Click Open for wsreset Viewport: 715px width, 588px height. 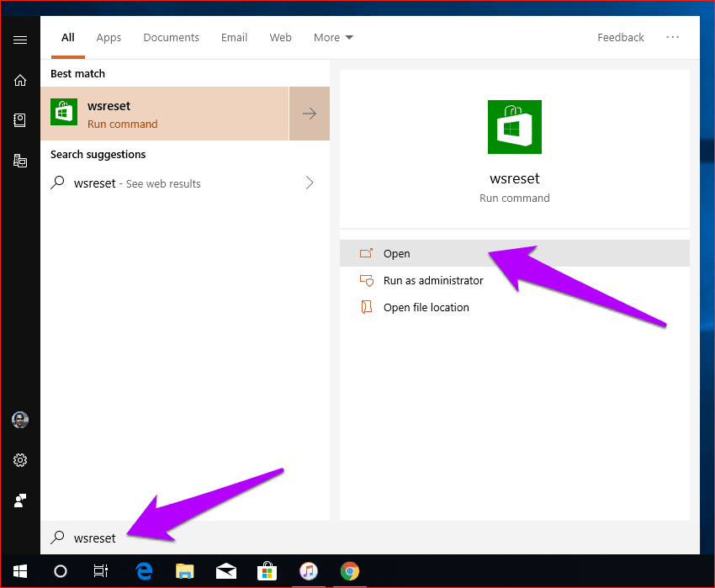pyautogui.click(x=514, y=253)
